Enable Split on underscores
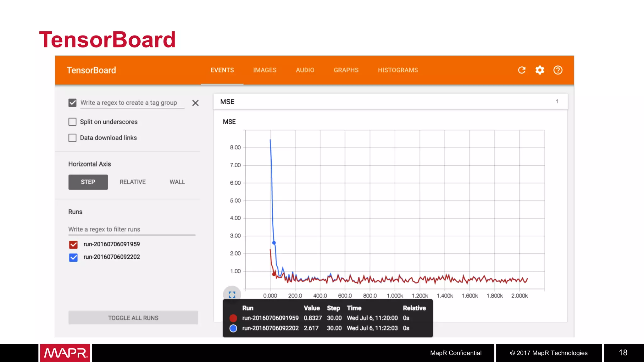Image resolution: width=644 pixels, height=362 pixels. tap(72, 122)
